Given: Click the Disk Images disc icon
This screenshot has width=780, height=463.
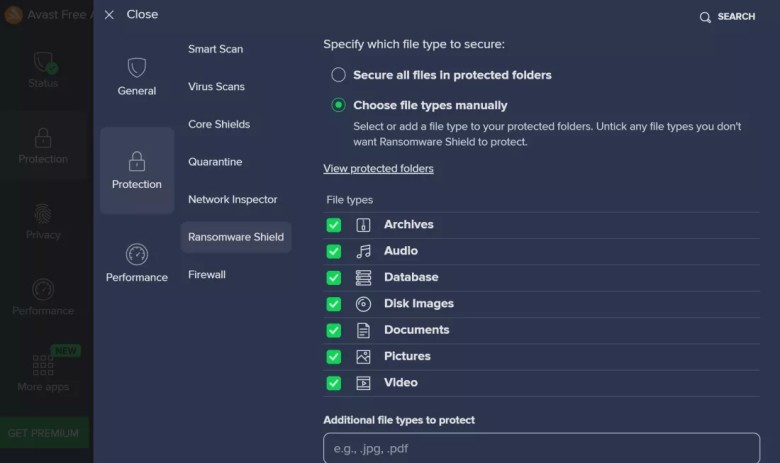Looking at the screenshot, I should [x=363, y=304].
